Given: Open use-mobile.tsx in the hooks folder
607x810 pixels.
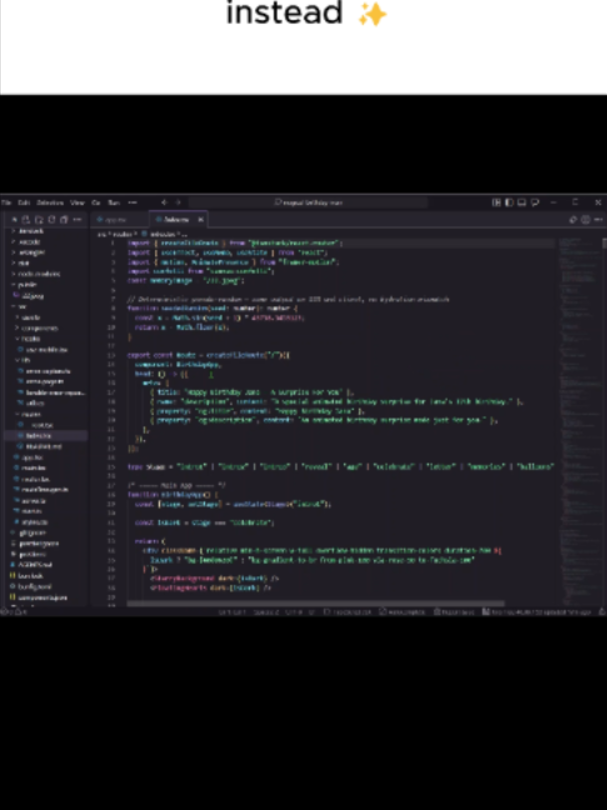Looking at the screenshot, I should click(44, 350).
